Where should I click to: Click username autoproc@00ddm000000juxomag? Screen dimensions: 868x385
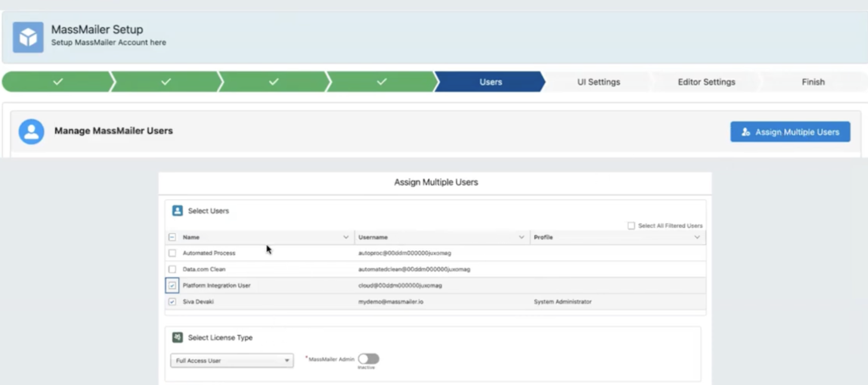(x=404, y=254)
